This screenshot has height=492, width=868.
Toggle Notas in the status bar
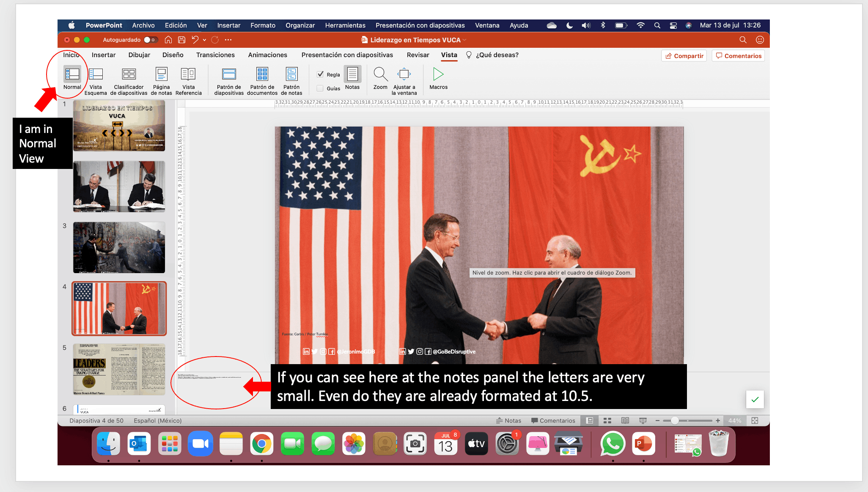(508, 420)
